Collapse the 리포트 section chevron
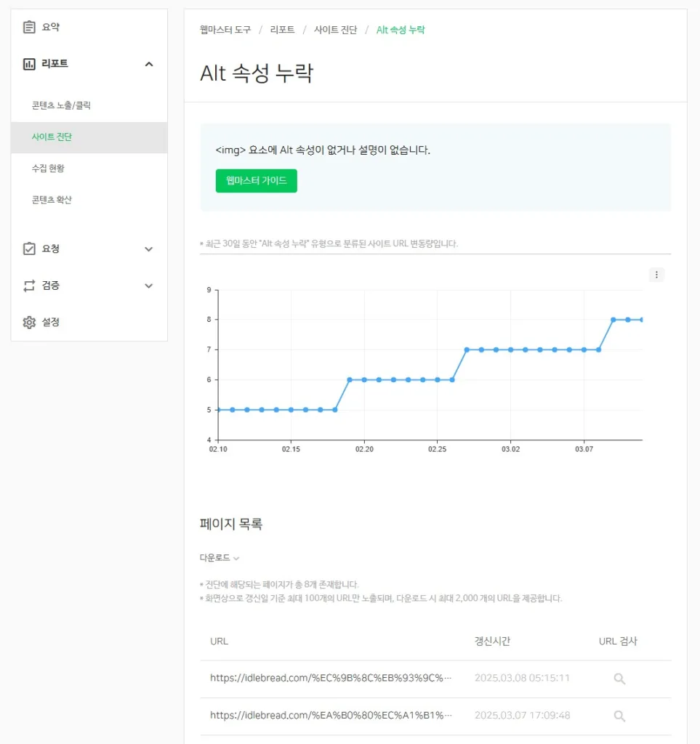This screenshot has height=744, width=700. (x=148, y=64)
